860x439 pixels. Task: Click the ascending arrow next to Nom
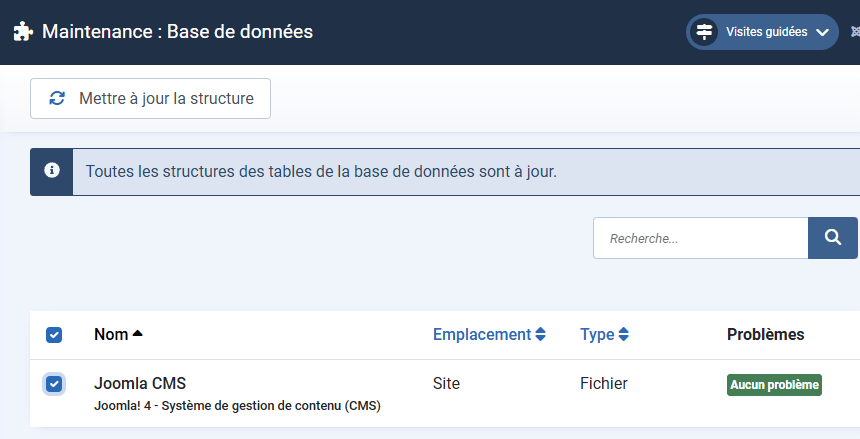tap(138, 333)
